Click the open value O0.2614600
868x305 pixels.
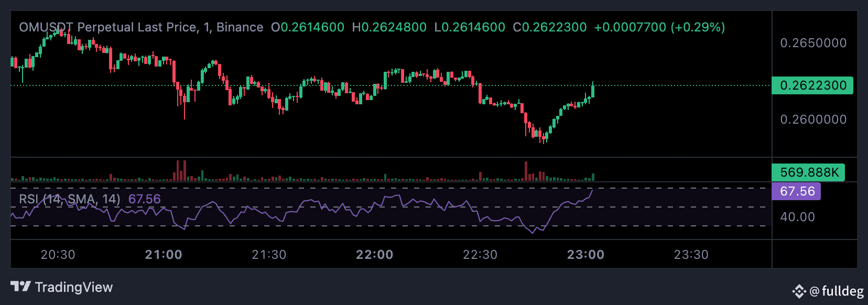pyautogui.click(x=308, y=27)
